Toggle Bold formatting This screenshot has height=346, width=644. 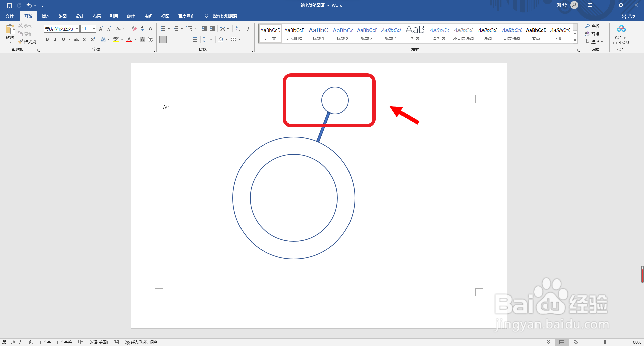[x=47, y=39]
